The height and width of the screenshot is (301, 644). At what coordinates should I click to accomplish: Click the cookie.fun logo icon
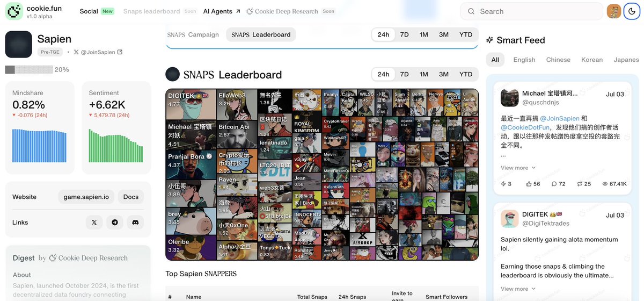14,11
